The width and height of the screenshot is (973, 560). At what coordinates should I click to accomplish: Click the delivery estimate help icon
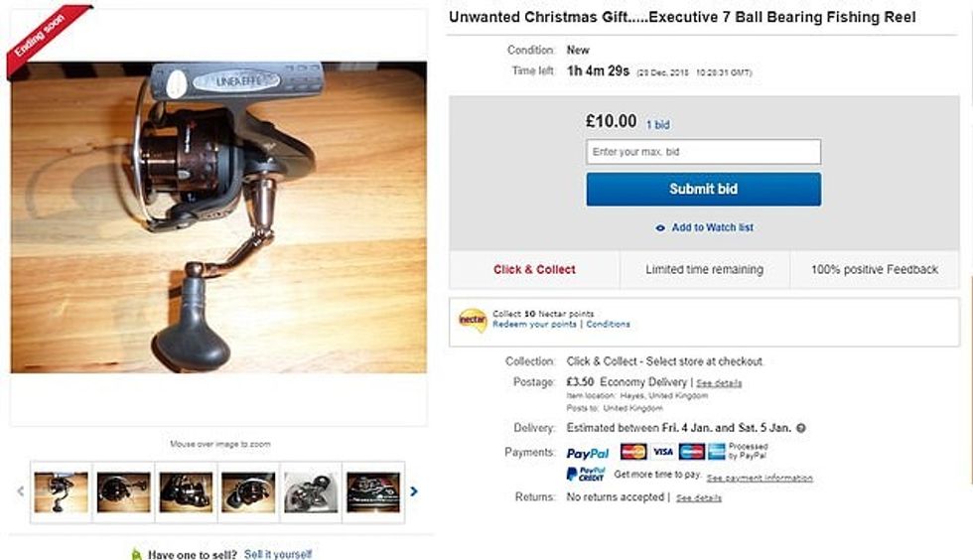coord(801,428)
